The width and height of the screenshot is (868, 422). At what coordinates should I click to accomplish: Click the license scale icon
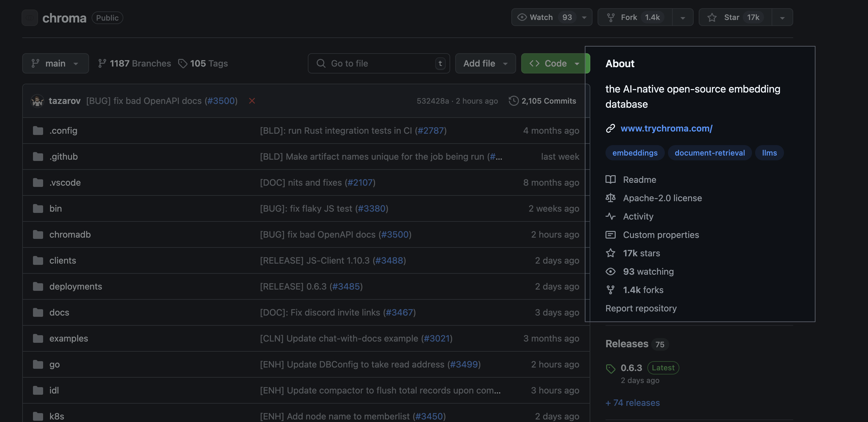610,198
